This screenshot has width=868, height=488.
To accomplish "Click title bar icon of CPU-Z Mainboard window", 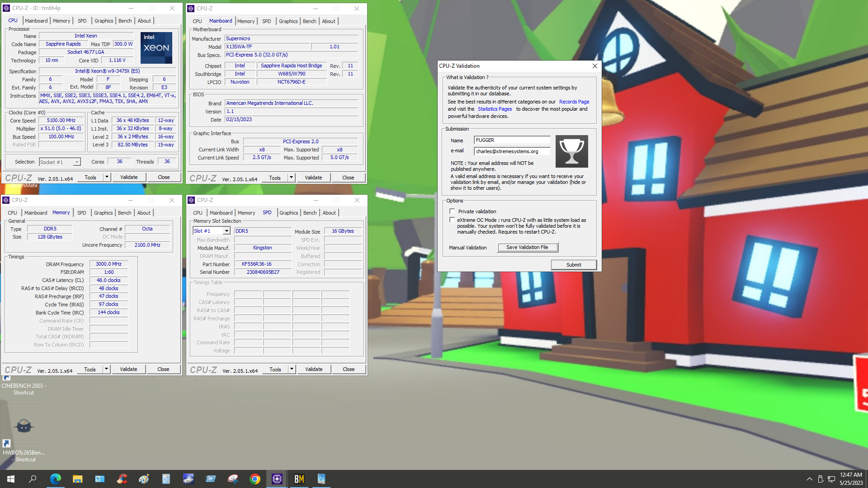I will click(191, 9).
